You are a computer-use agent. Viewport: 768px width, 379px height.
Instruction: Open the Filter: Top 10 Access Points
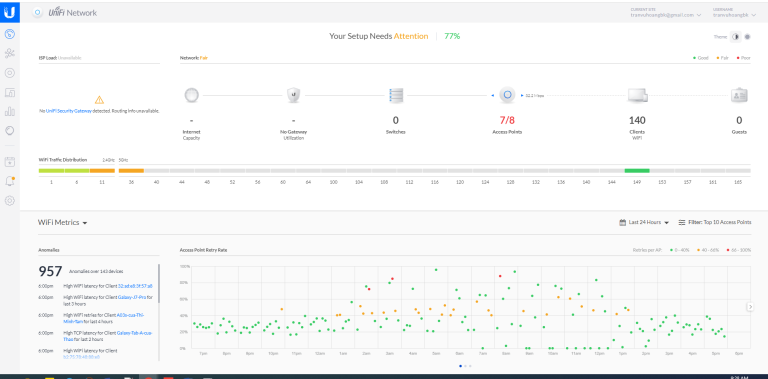[715, 222]
